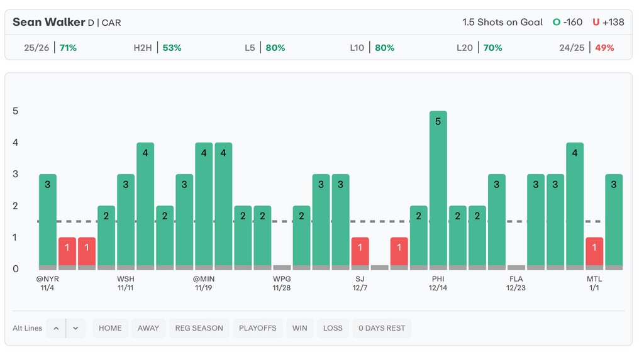Show the L20 games split

point(479,48)
